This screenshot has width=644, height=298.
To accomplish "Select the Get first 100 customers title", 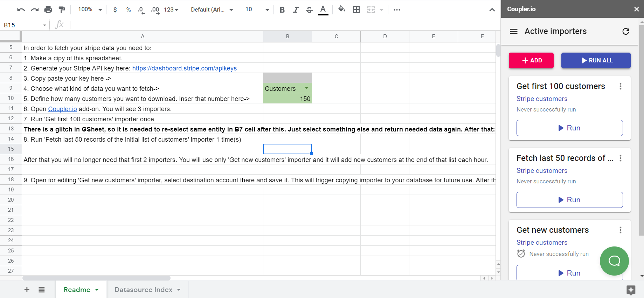I will (x=561, y=86).
